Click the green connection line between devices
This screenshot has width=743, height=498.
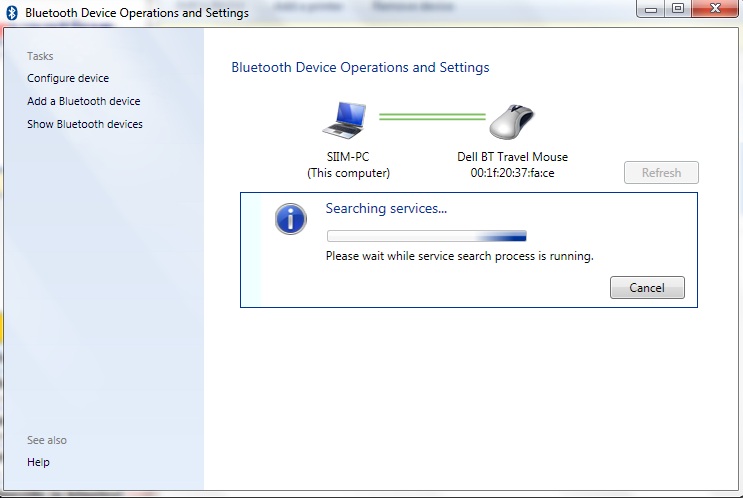click(432, 117)
